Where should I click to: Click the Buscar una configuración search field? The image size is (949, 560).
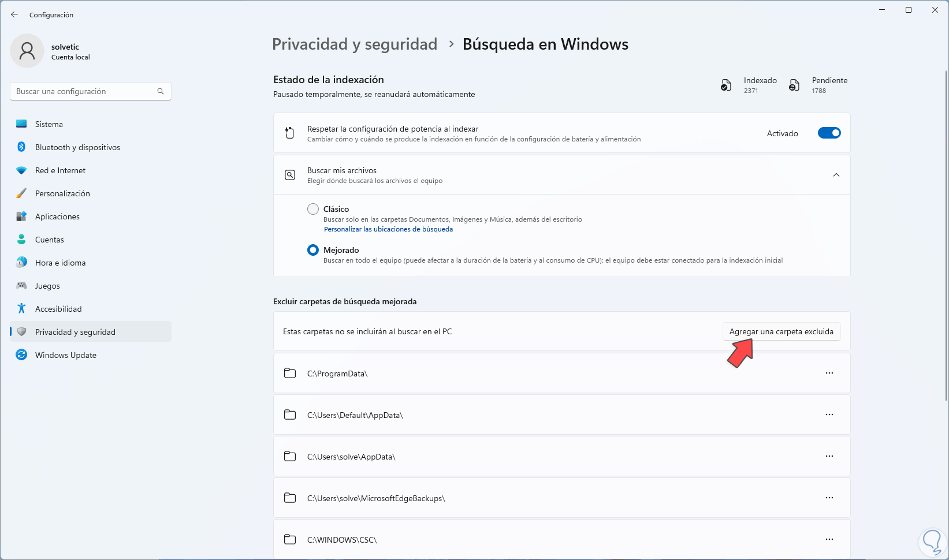(x=84, y=91)
